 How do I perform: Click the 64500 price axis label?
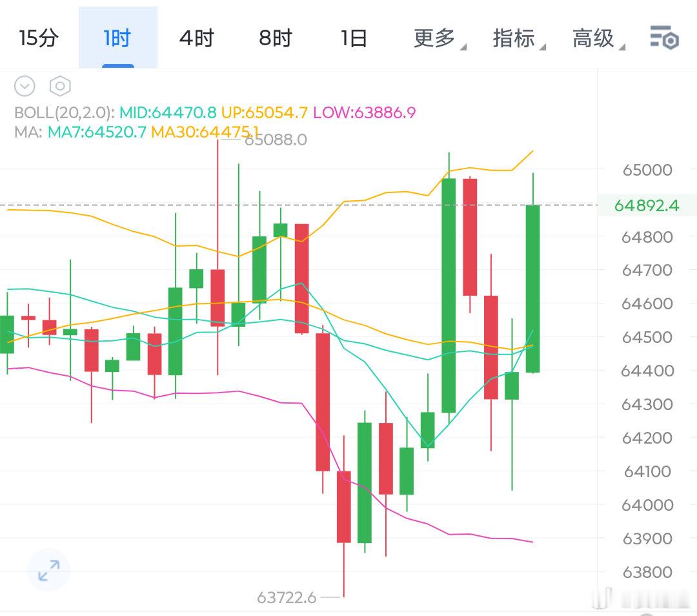[x=647, y=337]
